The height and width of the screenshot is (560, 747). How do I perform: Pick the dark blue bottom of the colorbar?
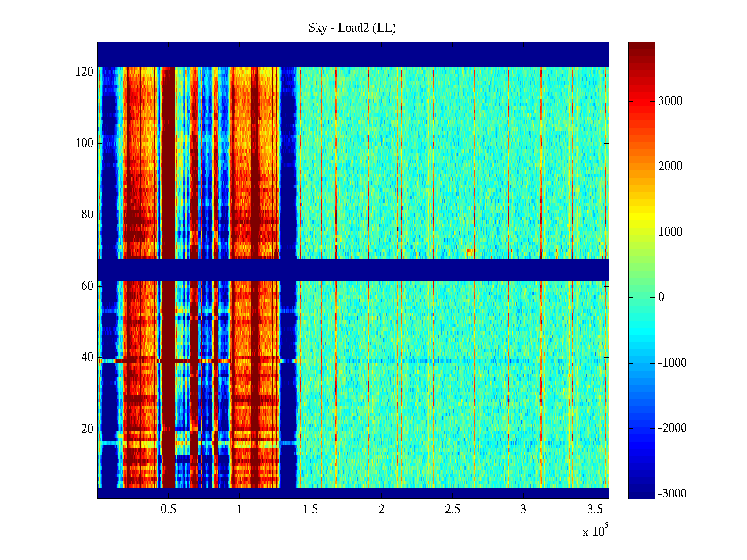pyautogui.click(x=641, y=495)
